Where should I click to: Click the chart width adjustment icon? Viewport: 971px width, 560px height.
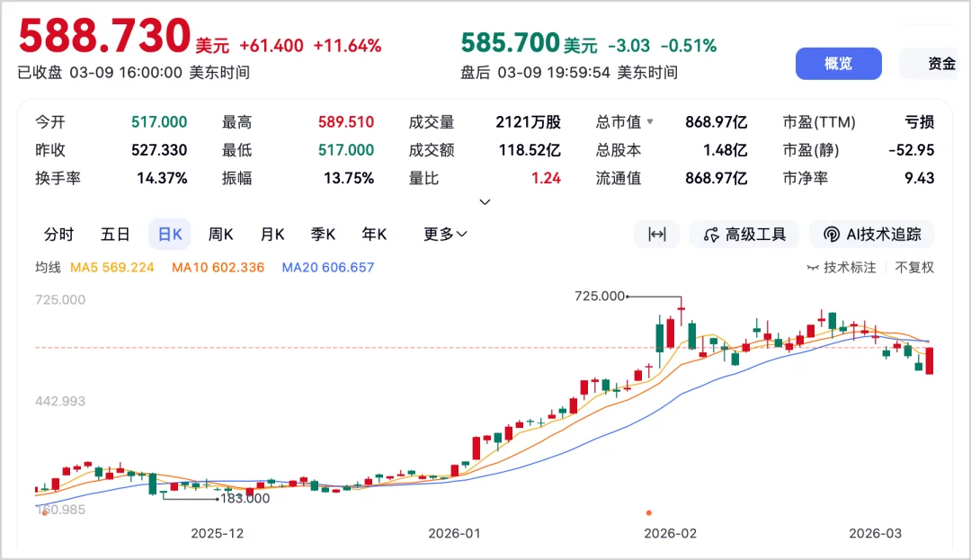click(x=657, y=234)
